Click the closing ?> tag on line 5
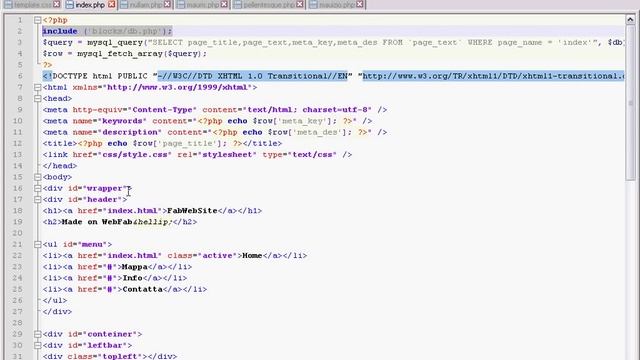640x360 pixels. click(47, 65)
